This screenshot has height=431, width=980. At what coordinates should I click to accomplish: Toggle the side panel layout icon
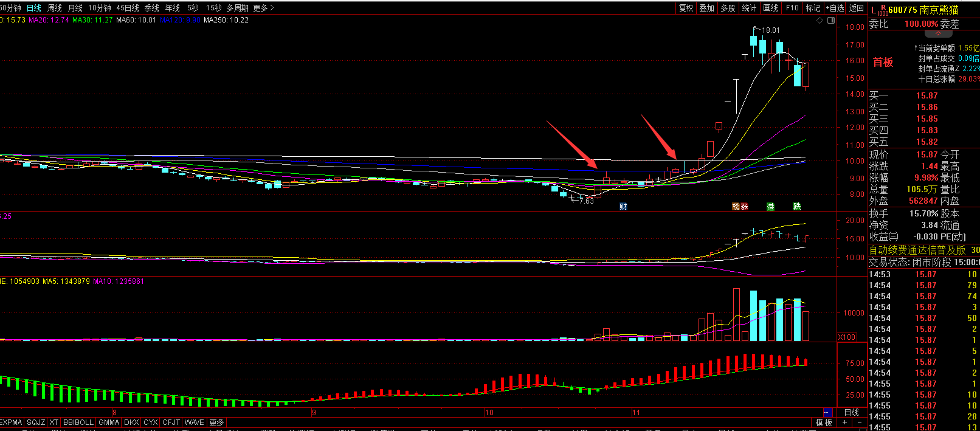tap(830, 21)
